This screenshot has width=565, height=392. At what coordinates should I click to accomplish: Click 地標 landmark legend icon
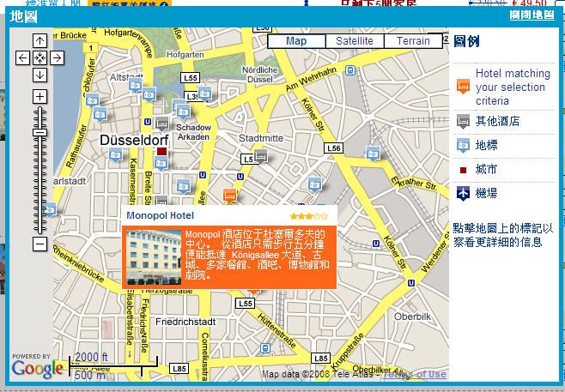point(463,146)
